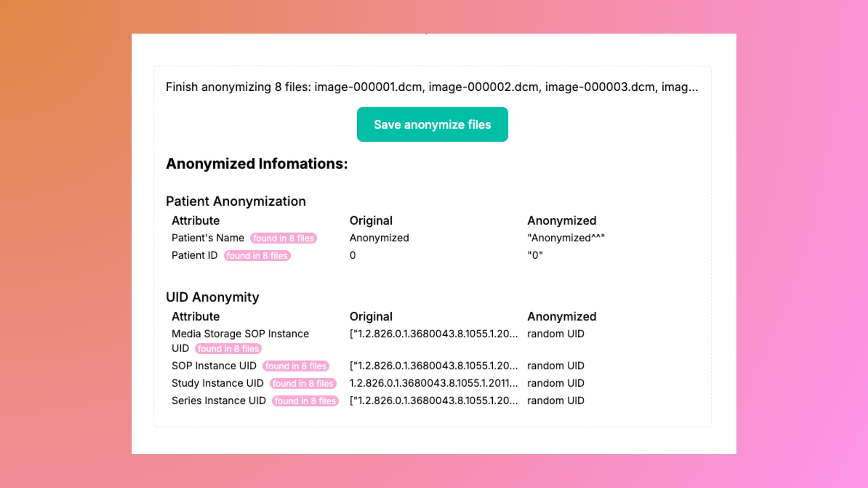Click the "Anonymized^^" value for Patient's Name
Screen dimensions: 868x488
(566, 238)
